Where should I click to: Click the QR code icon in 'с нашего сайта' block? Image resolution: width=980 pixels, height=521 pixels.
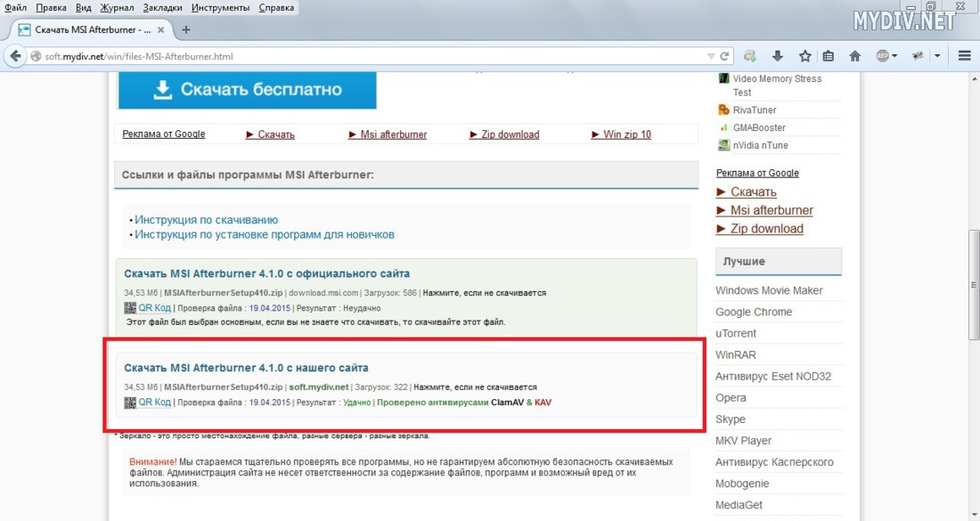[x=130, y=403]
